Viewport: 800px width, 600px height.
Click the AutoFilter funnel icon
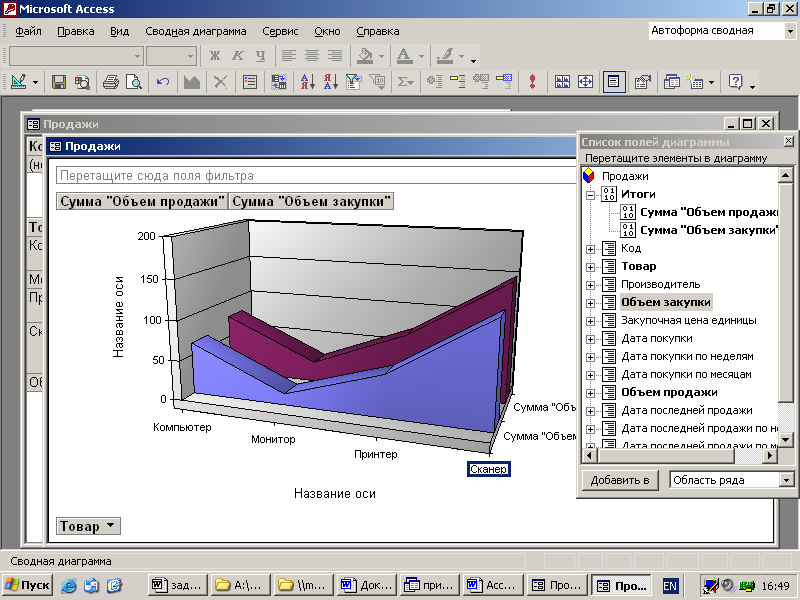[354, 82]
